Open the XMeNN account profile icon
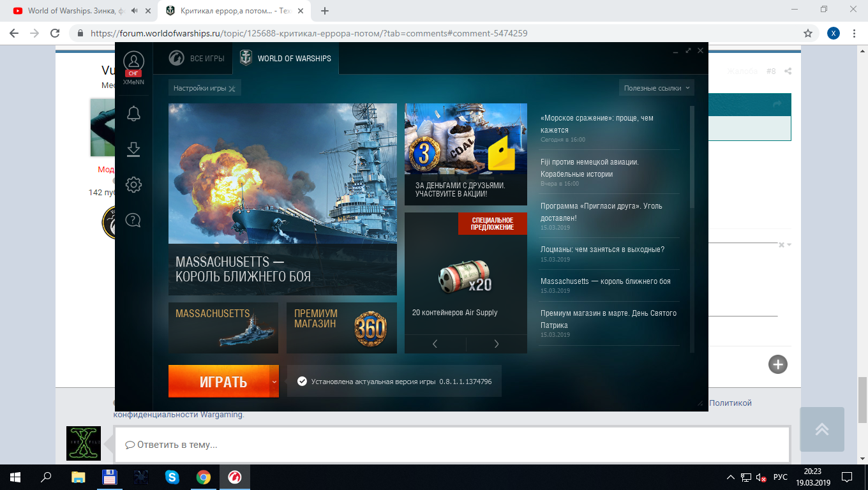The width and height of the screenshot is (868, 490). pos(133,61)
